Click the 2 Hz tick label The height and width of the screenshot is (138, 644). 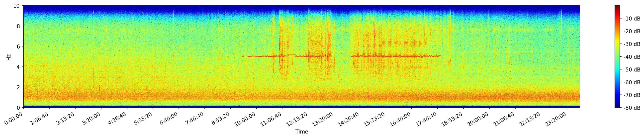click(18, 87)
